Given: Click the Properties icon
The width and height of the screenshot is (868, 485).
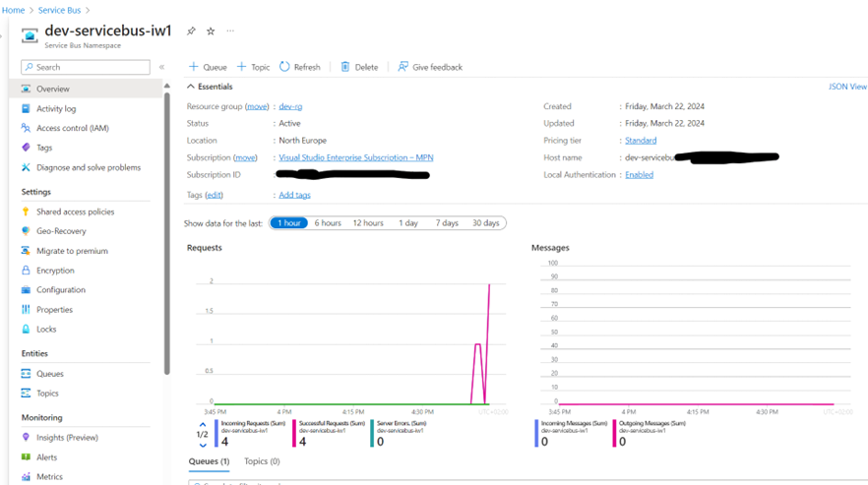Looking at the screenshot, I should coord(26,310).
